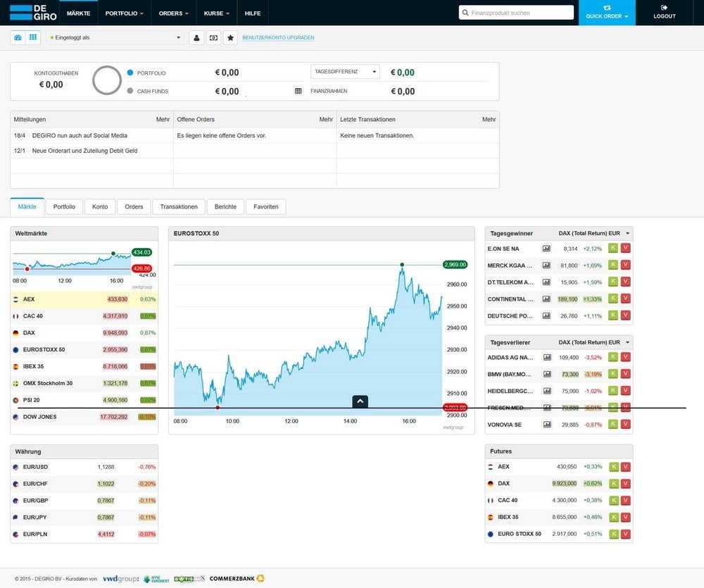Click the green K icon for VONOVIA SE
Screen dimensions: 704x588
click(x=613, y=424)
